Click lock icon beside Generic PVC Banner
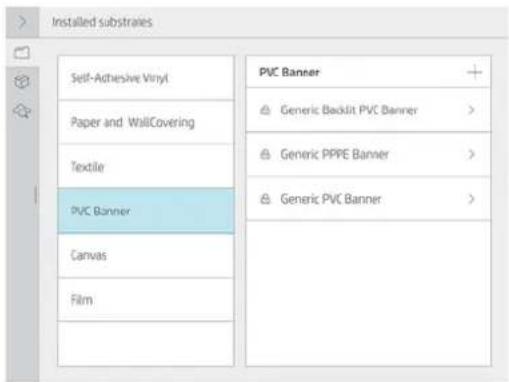This screenshot has height=382, width=509. pos(265,199)
